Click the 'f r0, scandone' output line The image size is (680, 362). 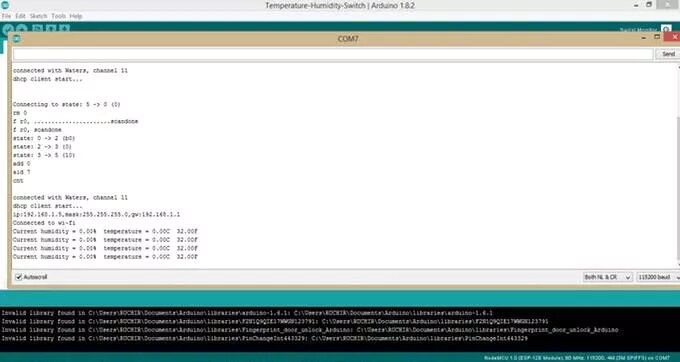[37, 130]
